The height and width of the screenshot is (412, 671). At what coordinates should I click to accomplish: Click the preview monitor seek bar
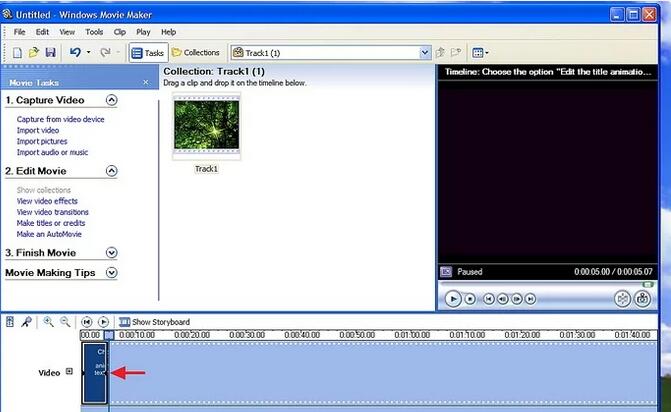[x=547, y=284]
